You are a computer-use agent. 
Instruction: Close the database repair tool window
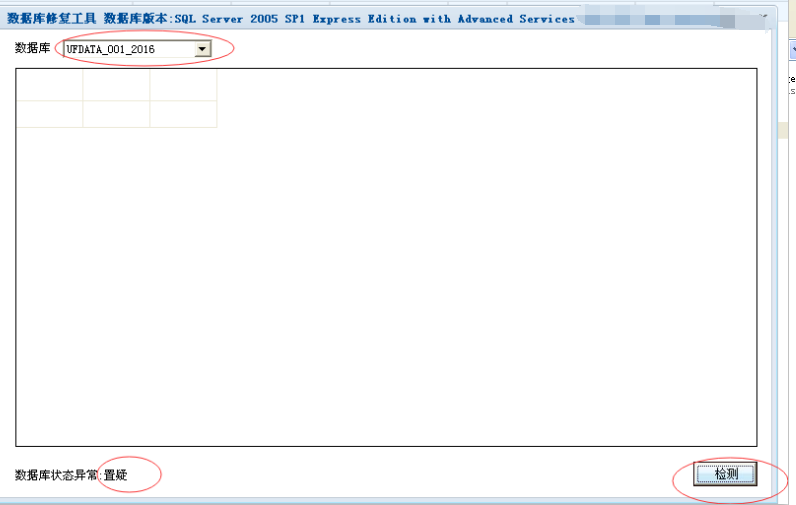tap(762, 17)
